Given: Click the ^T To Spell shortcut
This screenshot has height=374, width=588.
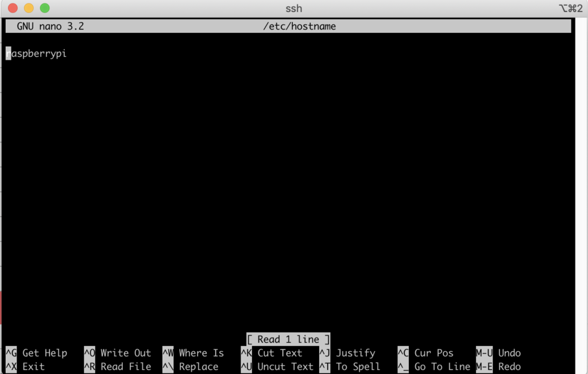Looking at the screenshot, I should tap(350, 367).
